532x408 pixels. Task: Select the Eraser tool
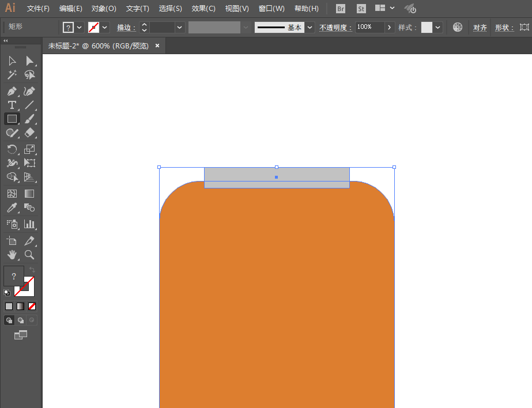tap(29, 133)
